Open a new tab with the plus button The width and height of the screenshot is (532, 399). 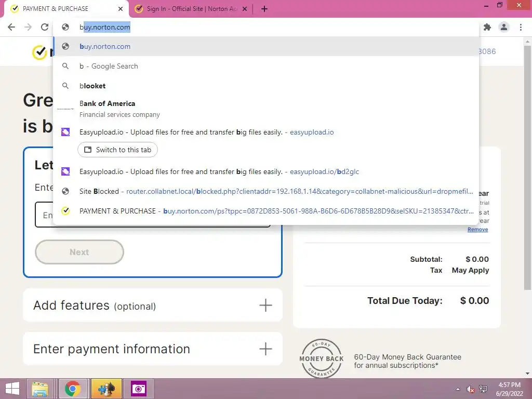pos(264,9)
